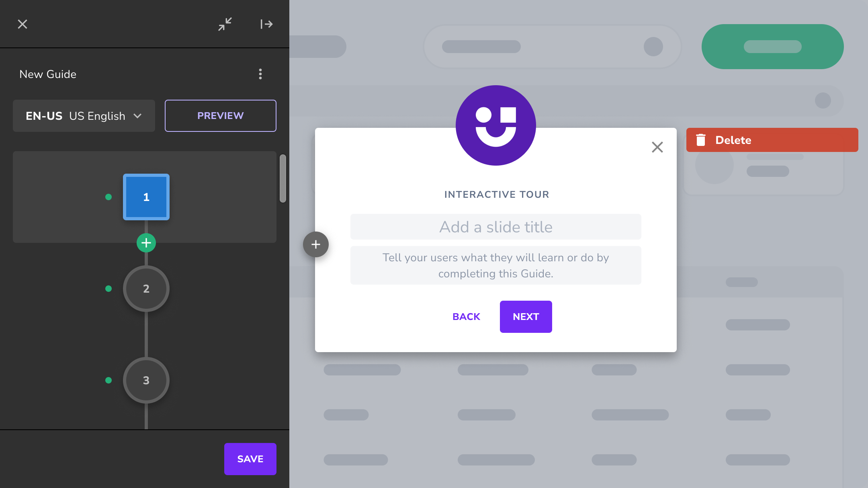The height and width of the screenshot is (488, 868).
Task: Click the purple smiley logo on the card
Action: pos(495,125)
